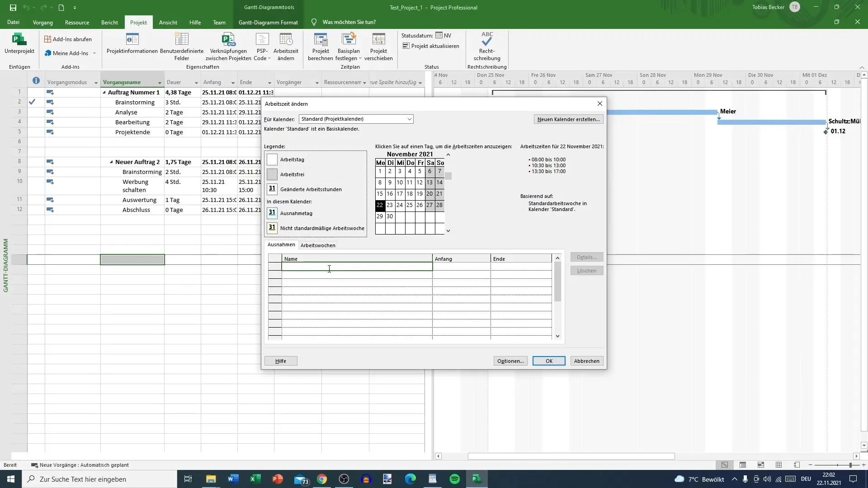Click Arbeitszeit ändern ribbon button
Image resolution: width=868 pixels, height=488 pixels.
tap(286, 47)
